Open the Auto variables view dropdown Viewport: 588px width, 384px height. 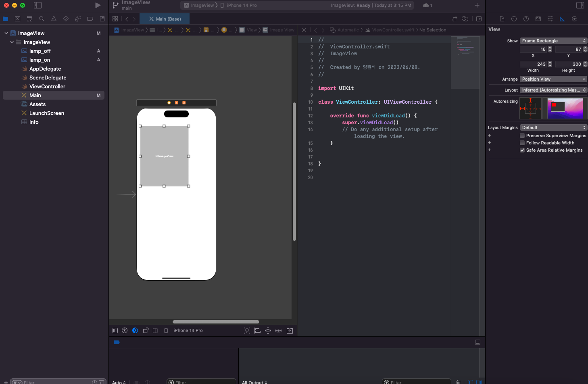pyautogui.click(x=119, y=382)
